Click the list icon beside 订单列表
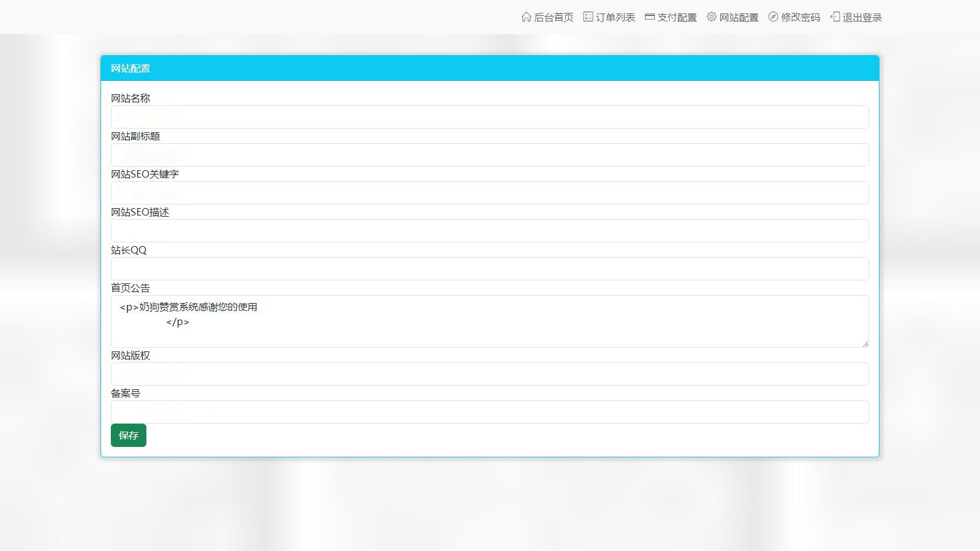980x551 pixels. (588, 17)
